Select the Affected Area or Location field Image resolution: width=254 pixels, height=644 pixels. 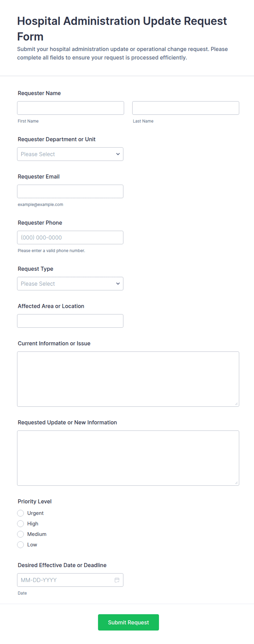coord(70,321)
